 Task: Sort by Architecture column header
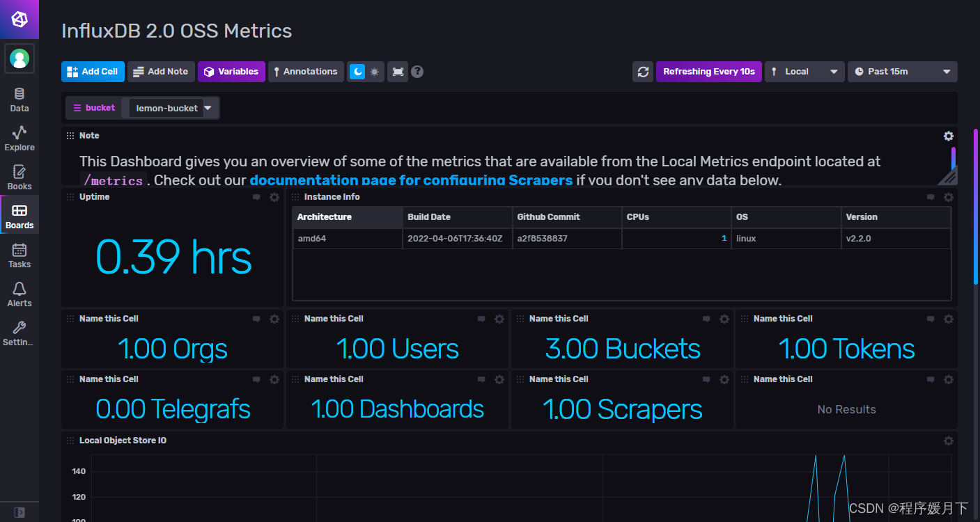[348, 217]
